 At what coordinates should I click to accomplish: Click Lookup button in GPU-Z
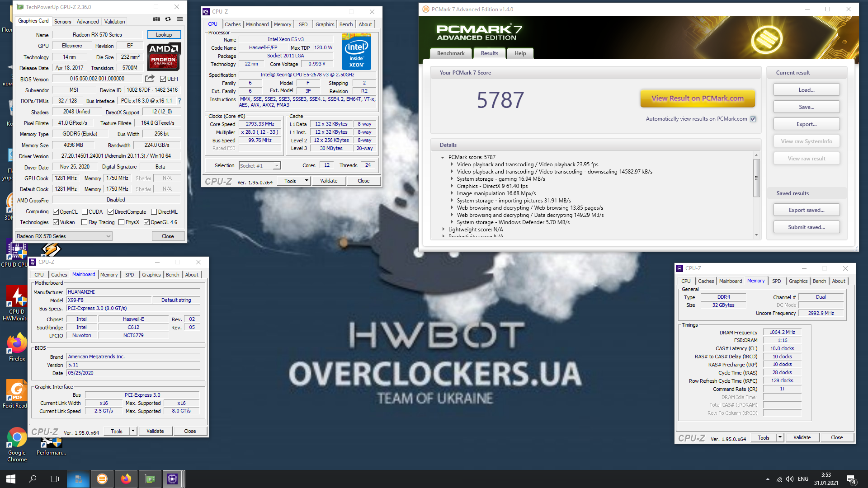[164, 35]
